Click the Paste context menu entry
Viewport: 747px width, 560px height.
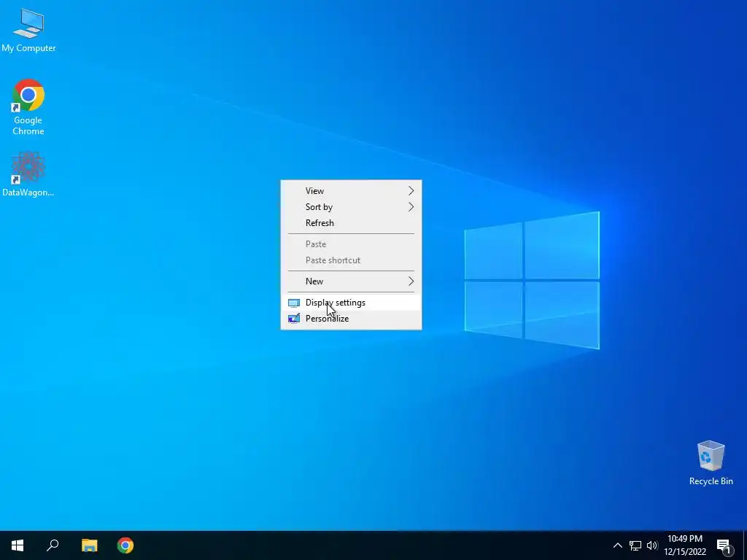351,244
